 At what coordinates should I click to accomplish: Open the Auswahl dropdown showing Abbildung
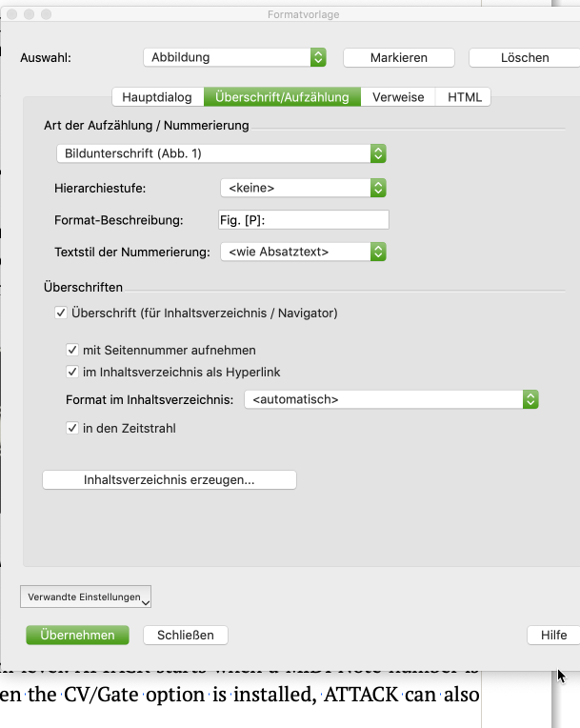[x=234, y=57]
